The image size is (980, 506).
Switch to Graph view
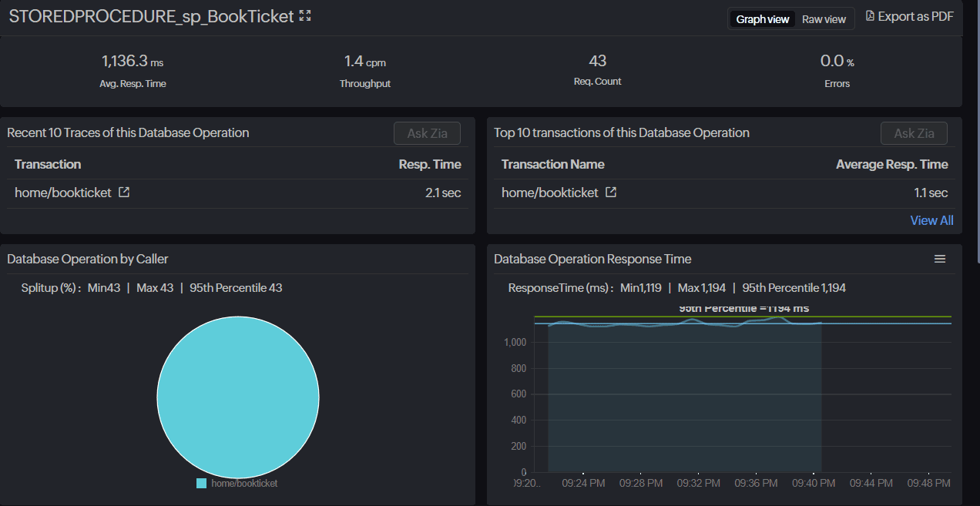click(x=762, y=19)
